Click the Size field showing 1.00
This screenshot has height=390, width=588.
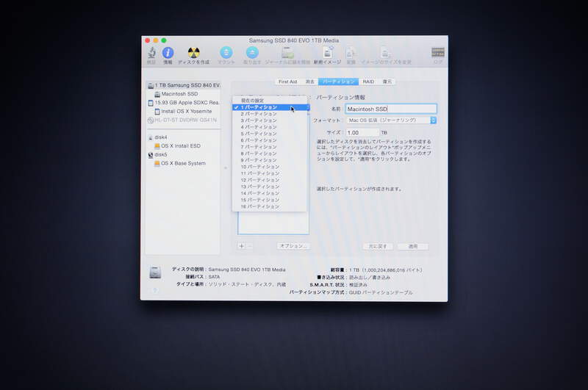(x=362, y=133)
